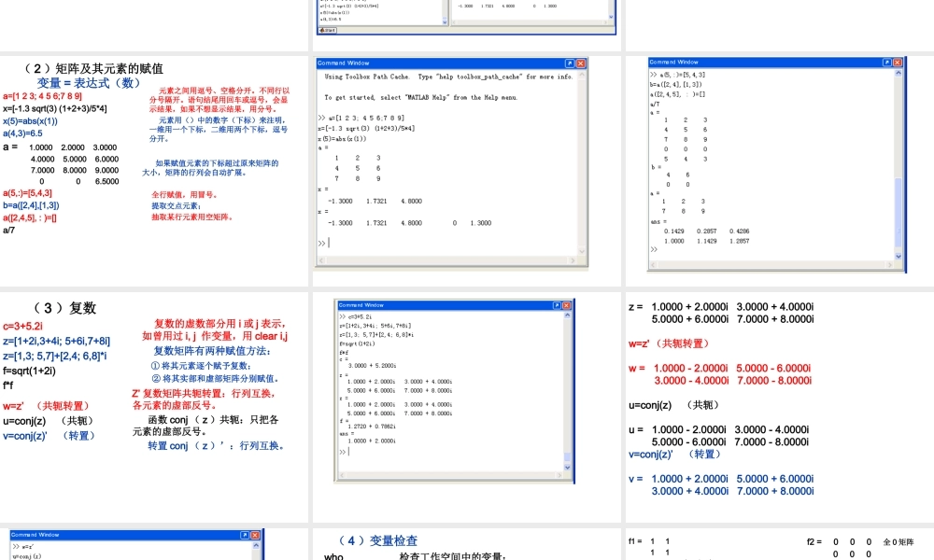The image size is (934, 560).
Task: Click the blue line 转置 conj（z）'：行列互换。
Action: pos(218,446)
